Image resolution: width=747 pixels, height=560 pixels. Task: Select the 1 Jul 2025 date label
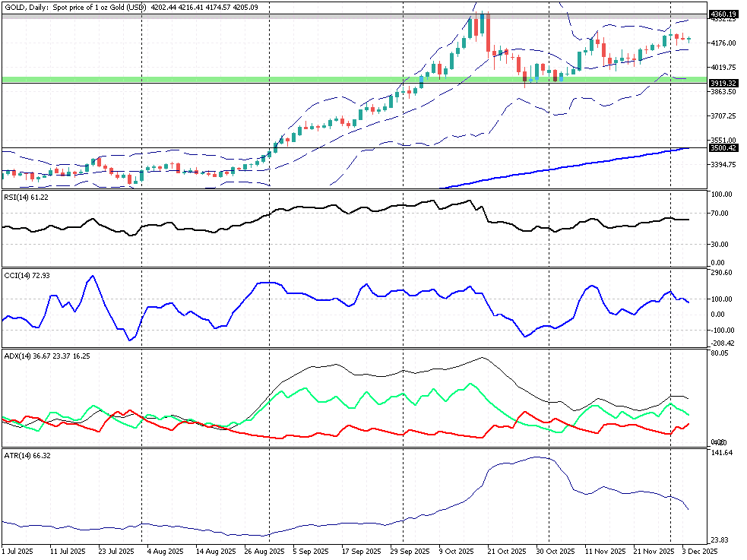tap(17, 551)
